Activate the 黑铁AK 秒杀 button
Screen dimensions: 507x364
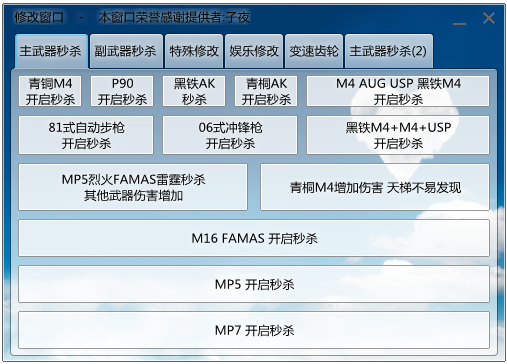(x=194, y=91)
